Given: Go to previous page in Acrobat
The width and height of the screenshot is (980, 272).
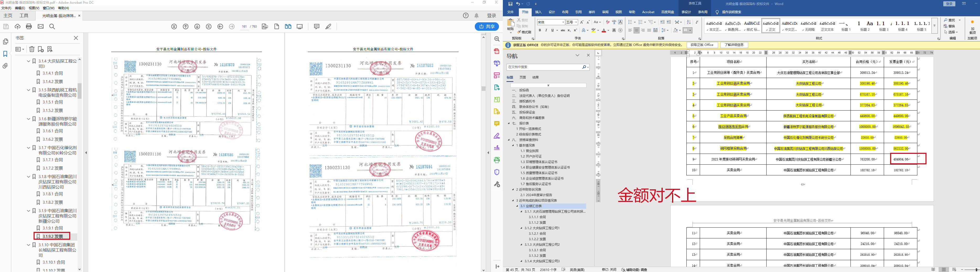Looking at the screenshot, I should pyautogui.click(x=186, y=26).
